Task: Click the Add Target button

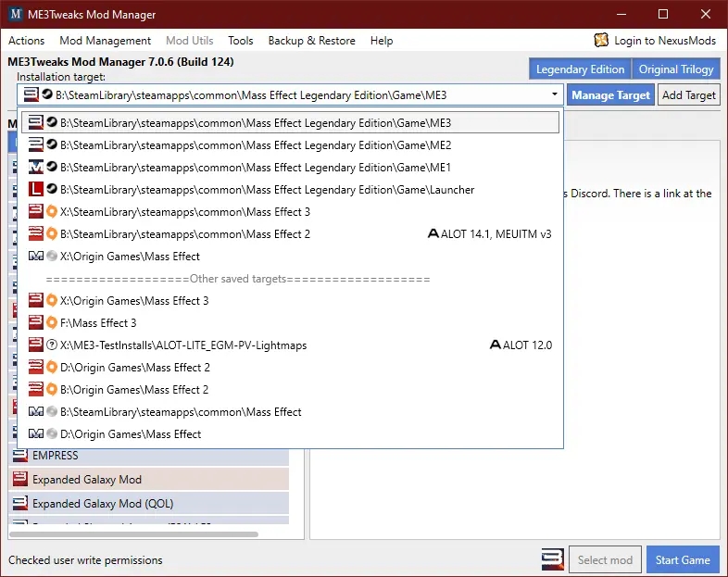Action: click(x=688, y=94)
